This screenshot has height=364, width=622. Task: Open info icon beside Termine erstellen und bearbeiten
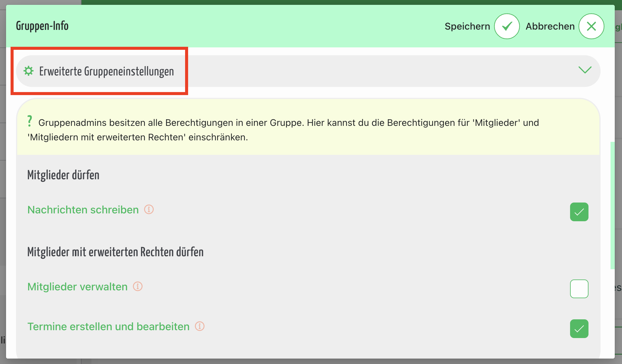(200, 326)
